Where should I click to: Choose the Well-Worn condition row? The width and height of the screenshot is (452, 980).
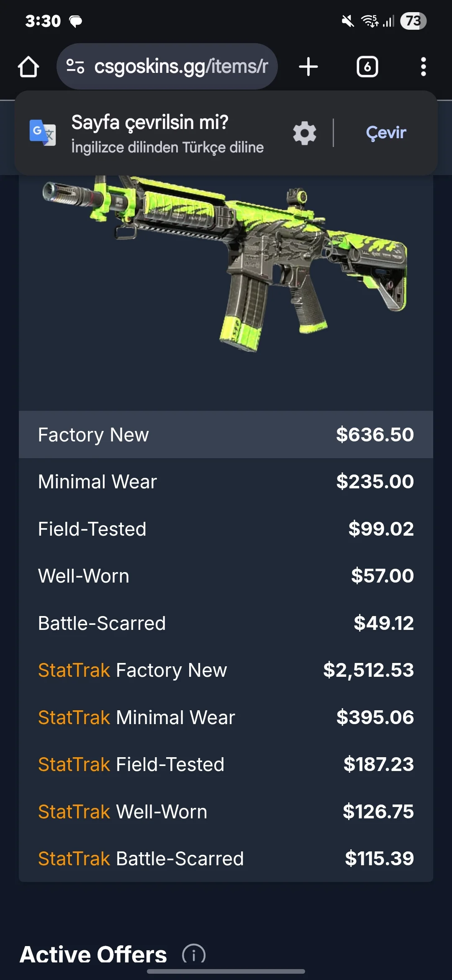(226, 576)
